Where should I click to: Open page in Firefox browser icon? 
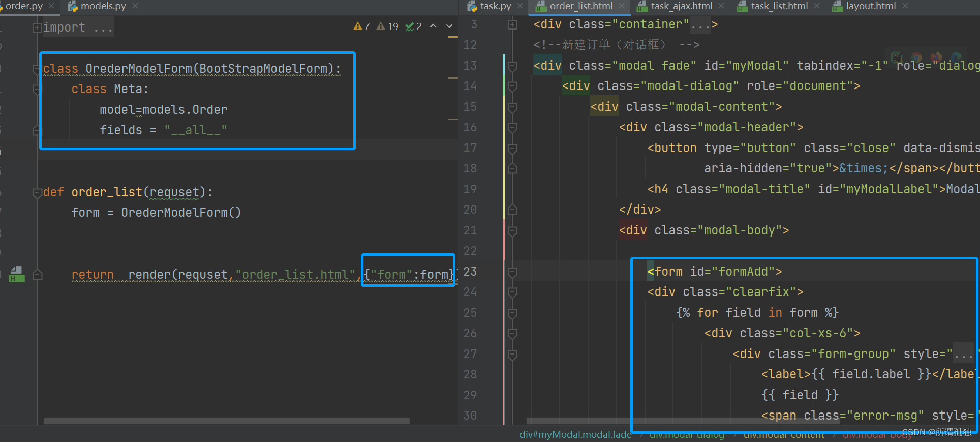pos(936,57)
